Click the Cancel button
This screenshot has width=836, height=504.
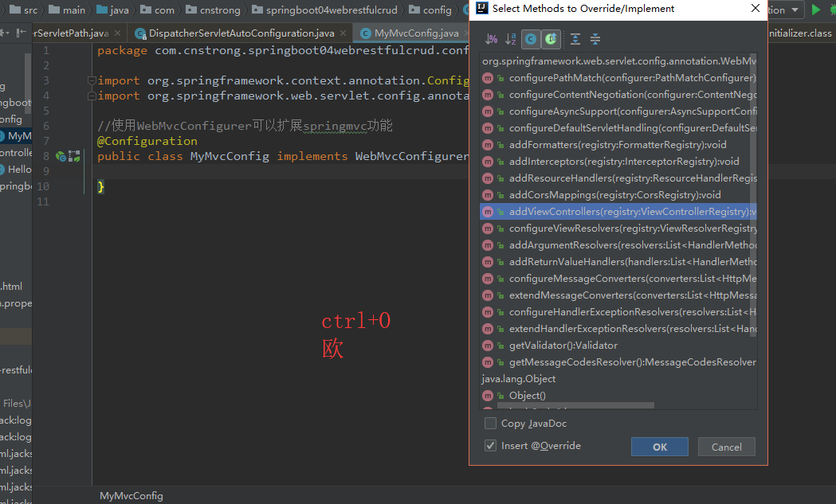(726, 447)
